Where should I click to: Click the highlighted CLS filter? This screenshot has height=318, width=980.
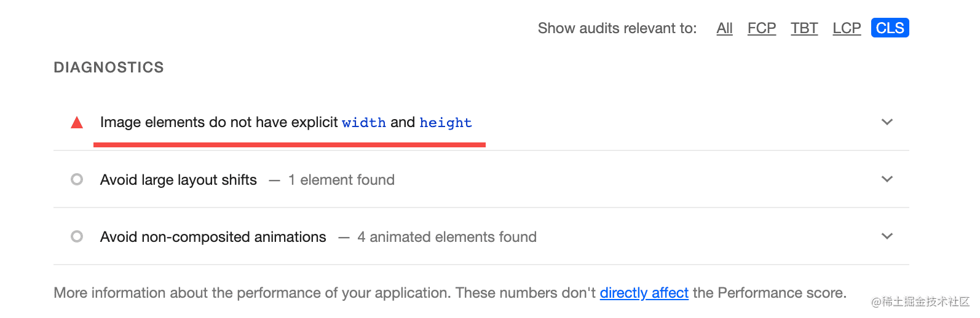click(890, 28)
